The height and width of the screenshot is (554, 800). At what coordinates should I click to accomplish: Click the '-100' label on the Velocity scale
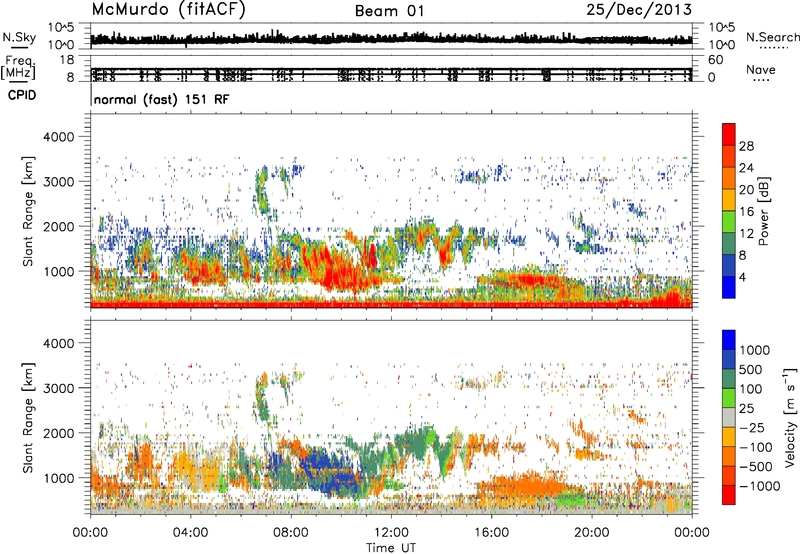pos(756,447)
